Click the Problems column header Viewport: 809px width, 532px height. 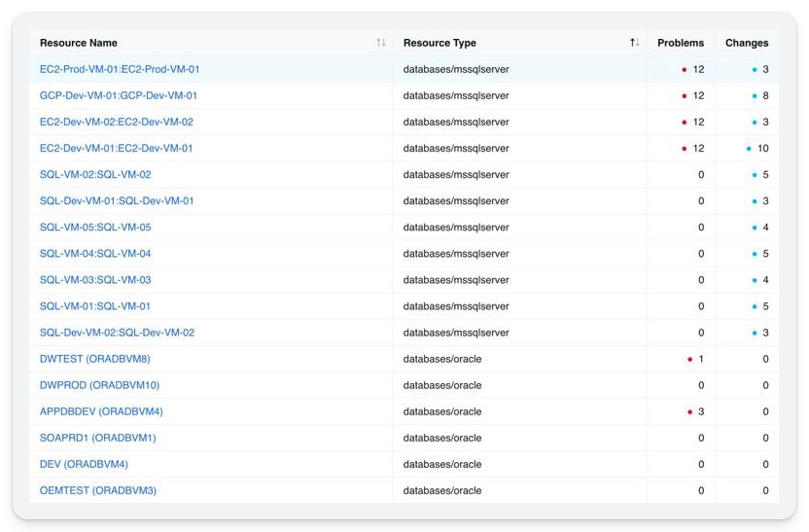(x=681, y=43)
